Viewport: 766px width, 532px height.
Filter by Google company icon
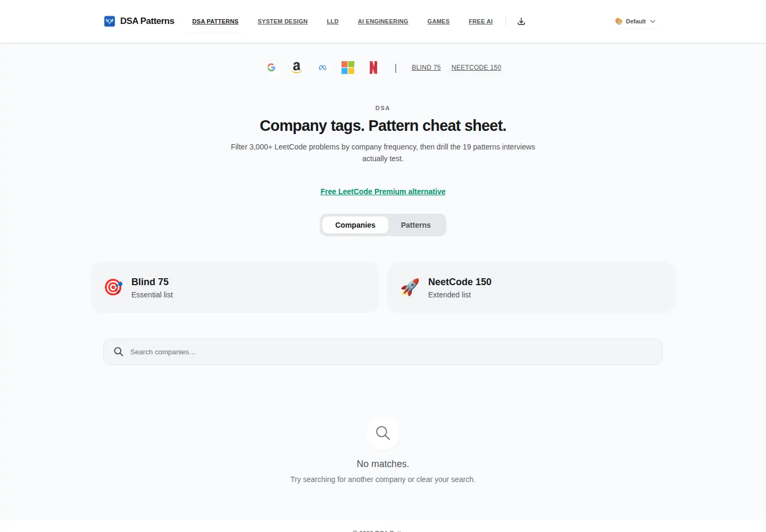coord(271,68)
